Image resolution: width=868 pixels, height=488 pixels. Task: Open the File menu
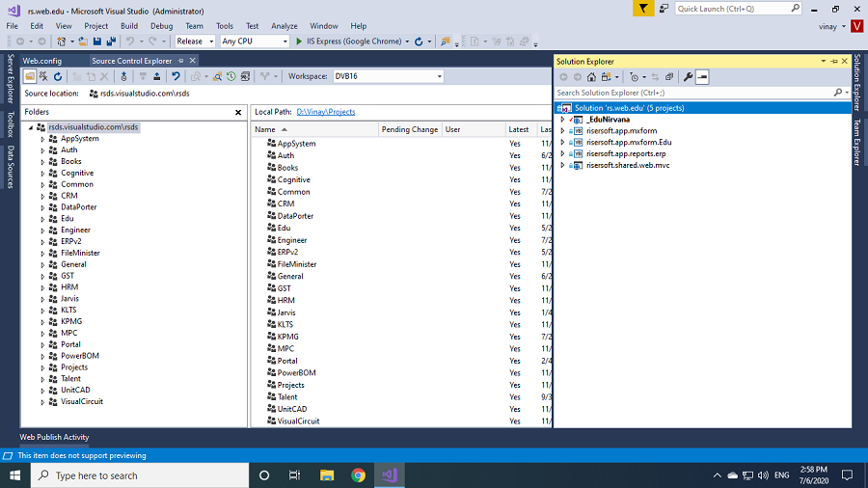13,26
